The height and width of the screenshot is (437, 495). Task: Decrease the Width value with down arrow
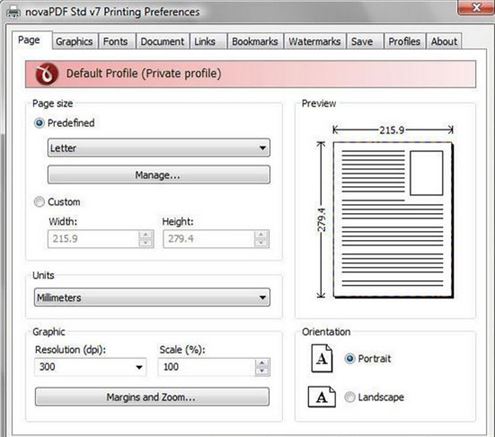[x=146, y=243]
